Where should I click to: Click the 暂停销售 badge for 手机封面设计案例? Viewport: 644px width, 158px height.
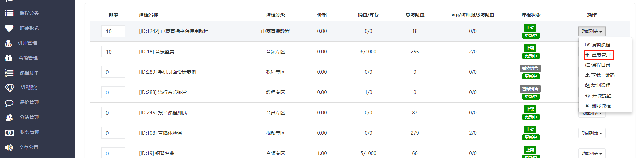point(530,68)
